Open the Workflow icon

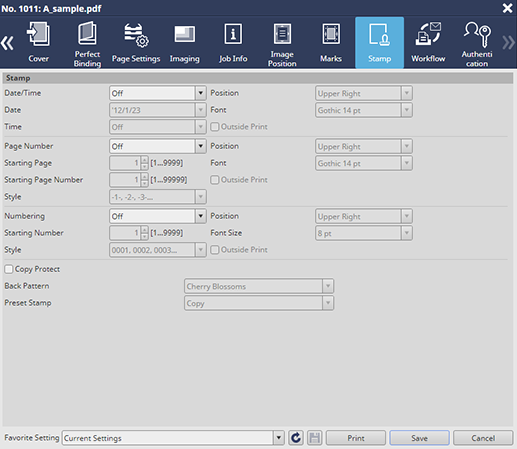click(428, 43)
